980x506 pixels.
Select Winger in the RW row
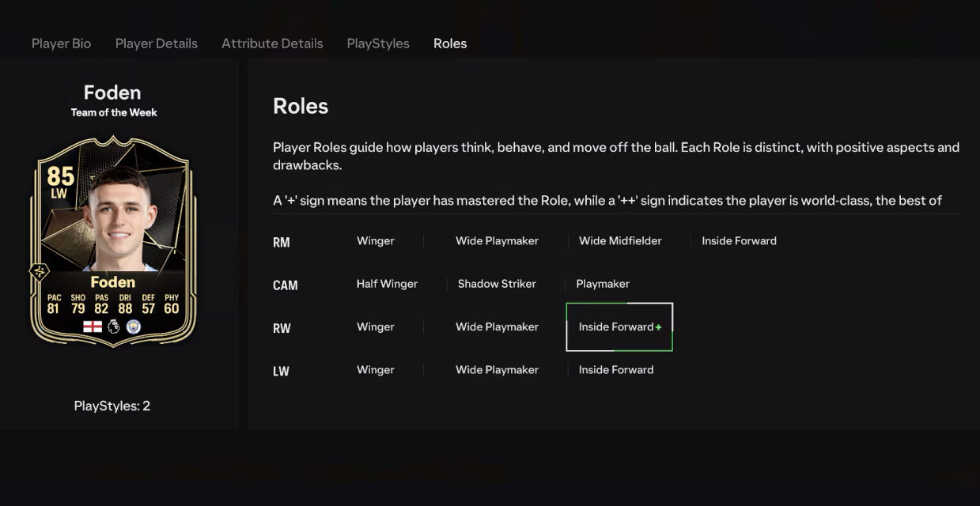tap(376, 327)
